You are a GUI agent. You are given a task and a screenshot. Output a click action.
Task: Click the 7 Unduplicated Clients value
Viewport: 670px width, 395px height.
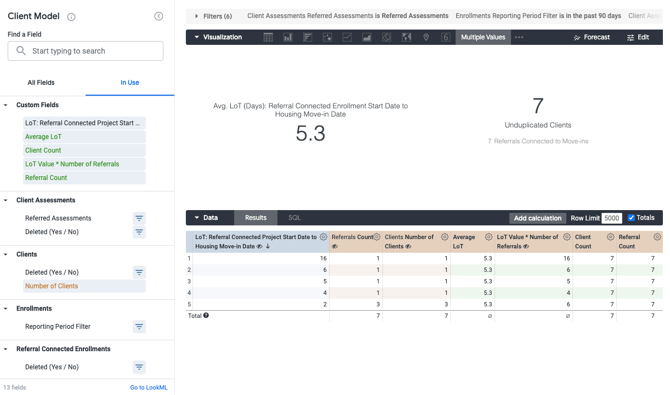tap(538, 106)
